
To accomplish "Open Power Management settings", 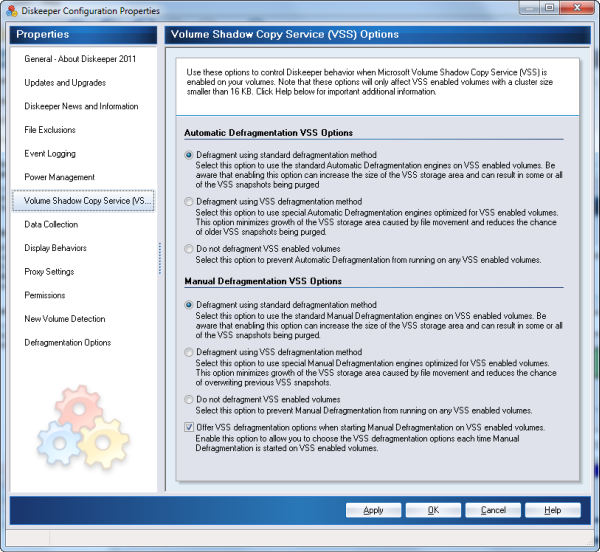I will tap(59, 177).
